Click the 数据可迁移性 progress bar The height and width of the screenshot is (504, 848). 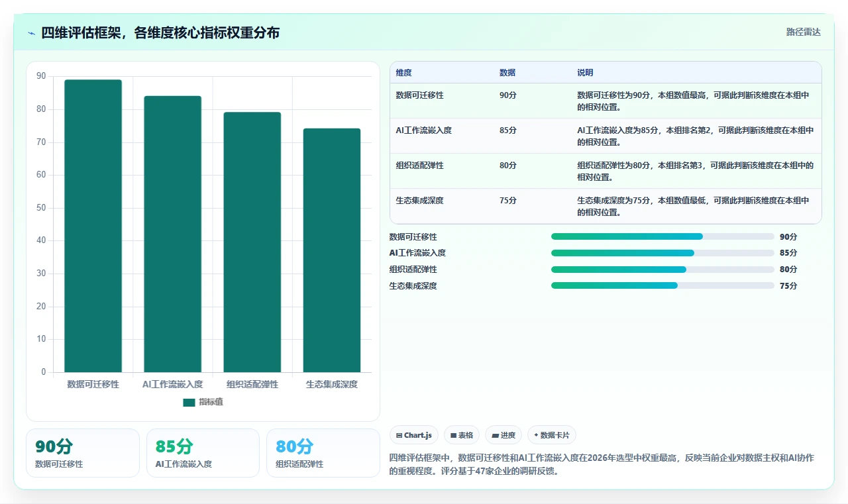[662, 236]
